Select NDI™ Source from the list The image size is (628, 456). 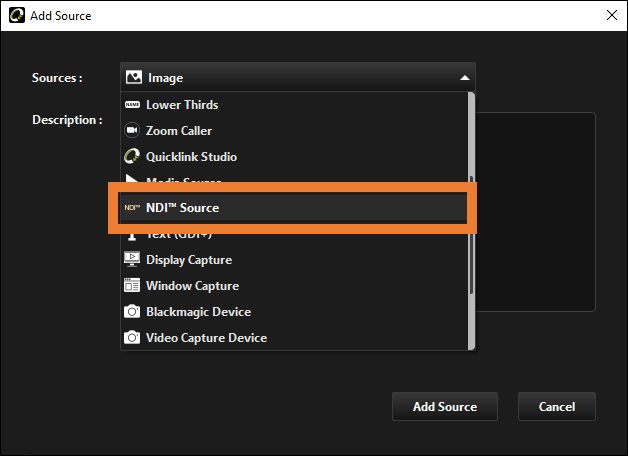click(293, 207)
